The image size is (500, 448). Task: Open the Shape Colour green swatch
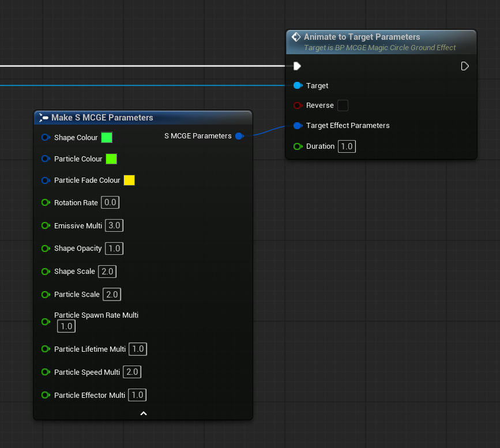(107, 138)
